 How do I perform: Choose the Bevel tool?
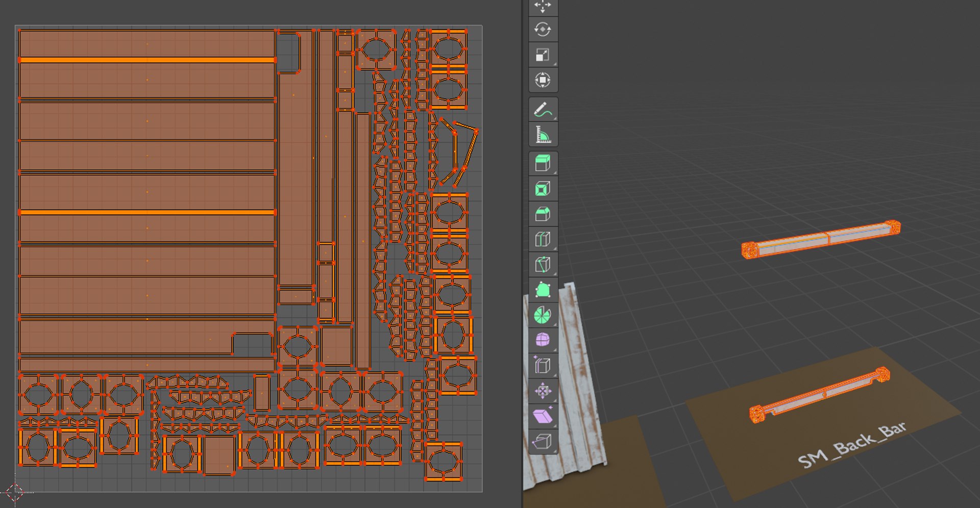pos(543,214)
